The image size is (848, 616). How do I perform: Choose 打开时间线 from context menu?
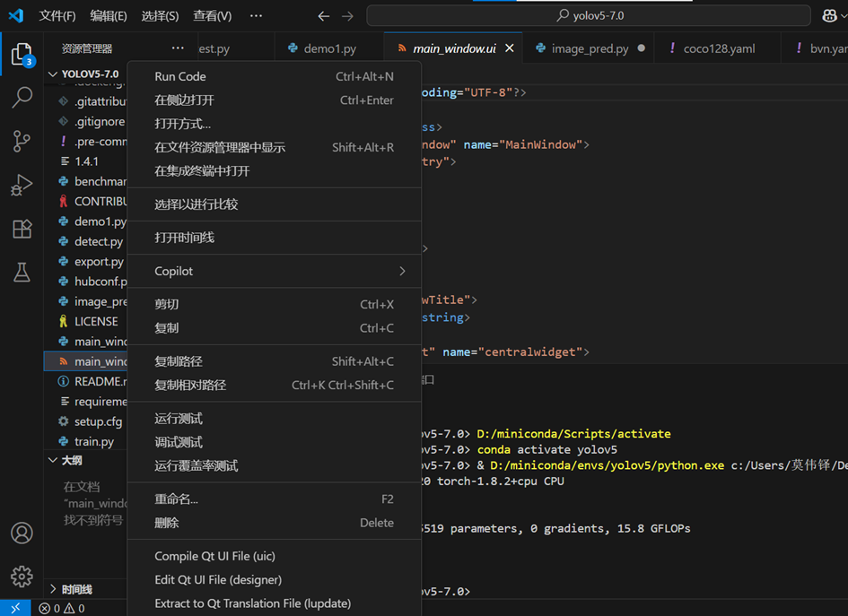275,238
